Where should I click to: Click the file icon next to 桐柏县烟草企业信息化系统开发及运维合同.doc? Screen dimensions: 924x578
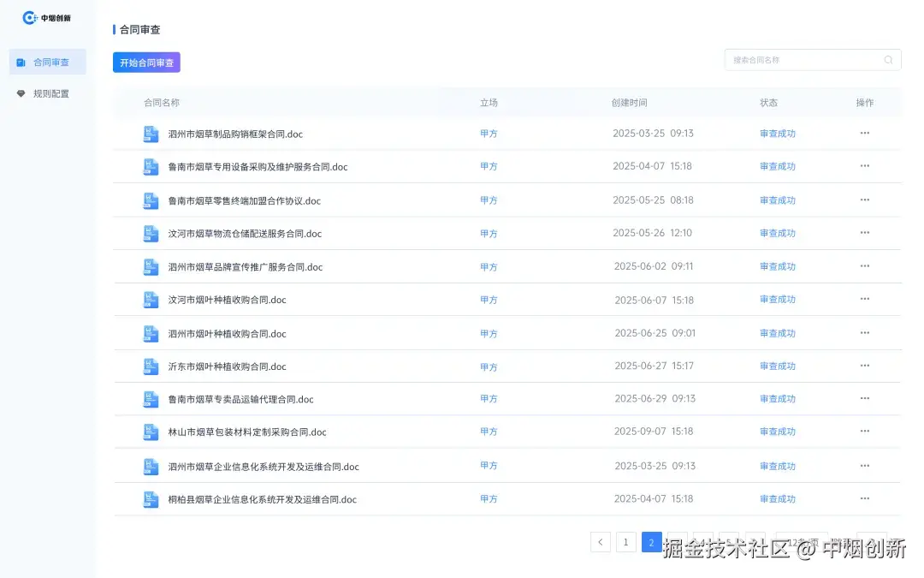[151, 498]
